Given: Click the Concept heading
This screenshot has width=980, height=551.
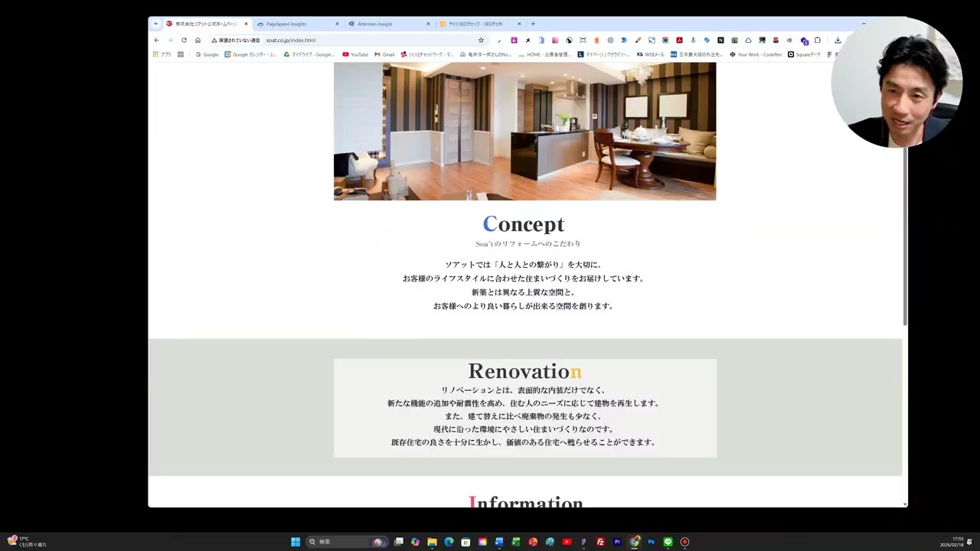Looking at the screenshot, I should (x=524, y=224).
